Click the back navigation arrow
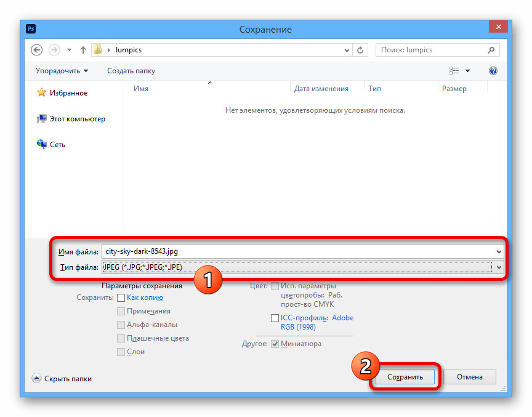This screenshot has width=532, height=417. (x=37, y=51)
